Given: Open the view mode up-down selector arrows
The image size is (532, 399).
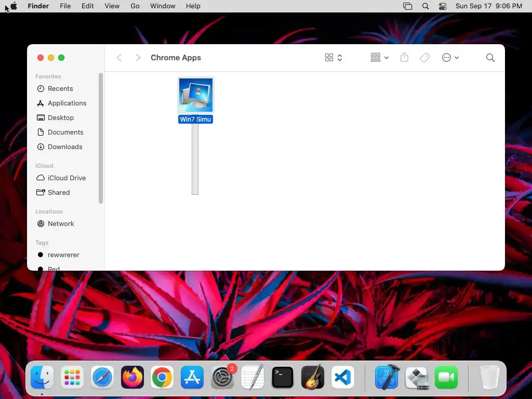Looking at the screenshot, I should [x=340, y=58].
